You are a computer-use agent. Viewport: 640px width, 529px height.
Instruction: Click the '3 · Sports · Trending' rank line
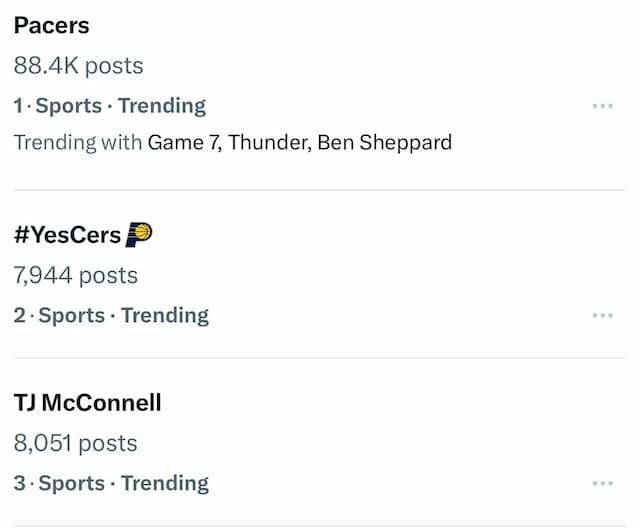111,484
